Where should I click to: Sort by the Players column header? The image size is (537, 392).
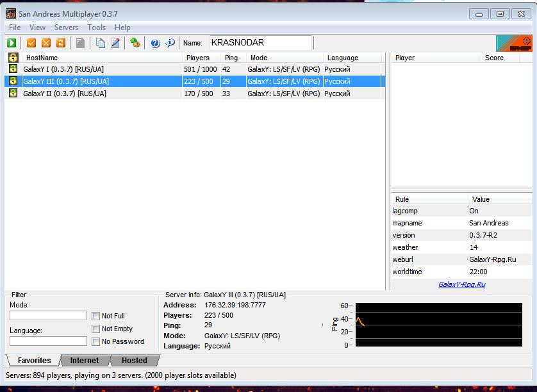tap(201, 58)
